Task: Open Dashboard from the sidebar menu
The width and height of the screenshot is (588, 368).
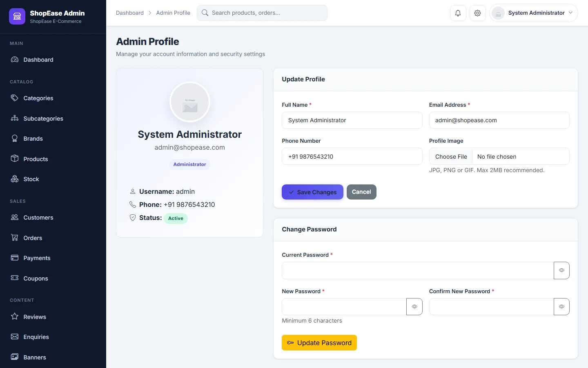Action: click(x=53, y=60)
